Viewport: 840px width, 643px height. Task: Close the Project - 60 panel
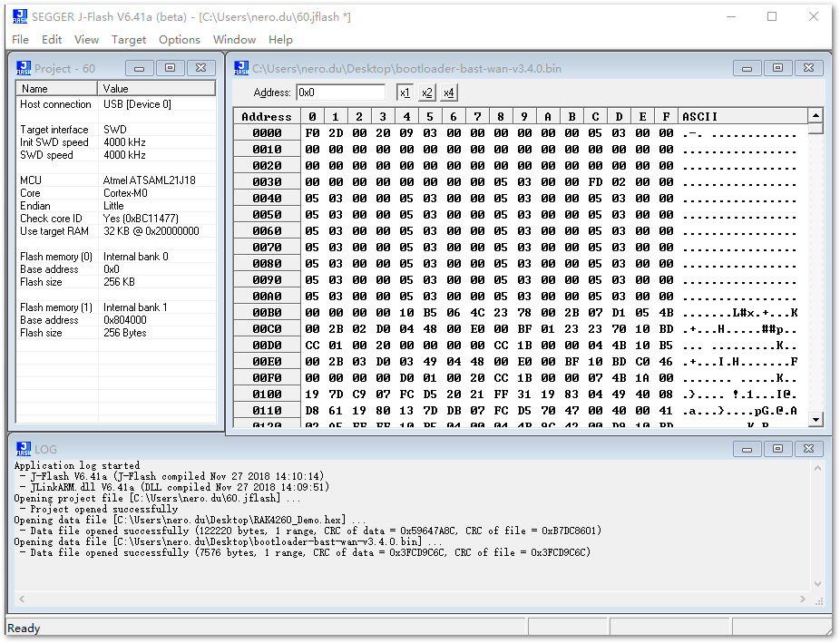[200, 68]
